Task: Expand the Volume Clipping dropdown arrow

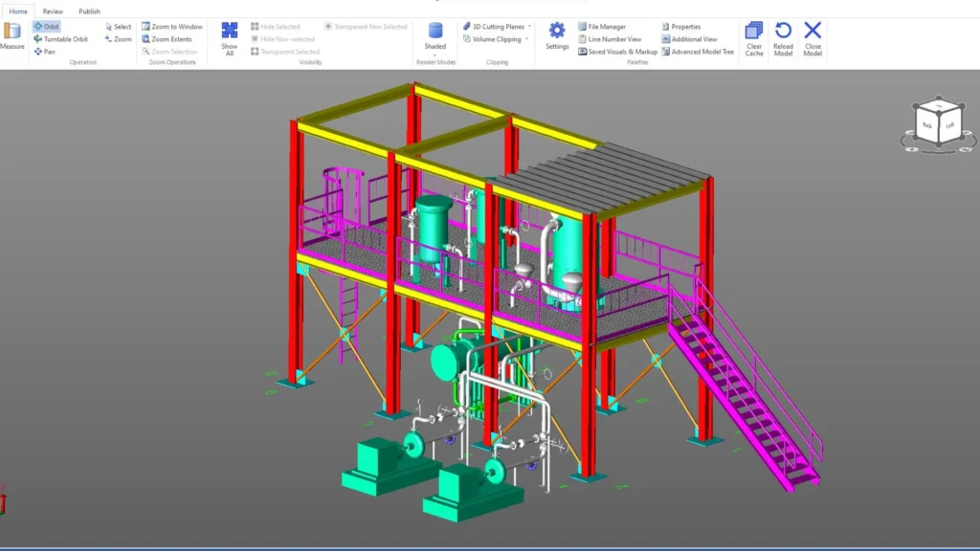Action: pos(527,39)
